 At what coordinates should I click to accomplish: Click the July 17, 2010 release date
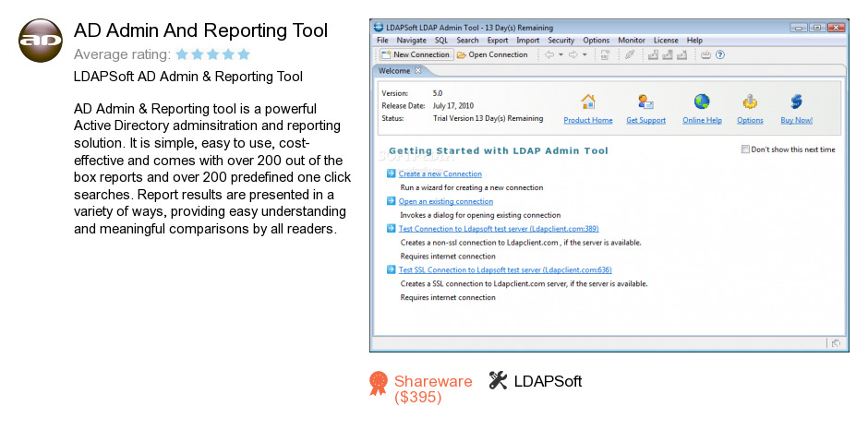pos(452,106)
